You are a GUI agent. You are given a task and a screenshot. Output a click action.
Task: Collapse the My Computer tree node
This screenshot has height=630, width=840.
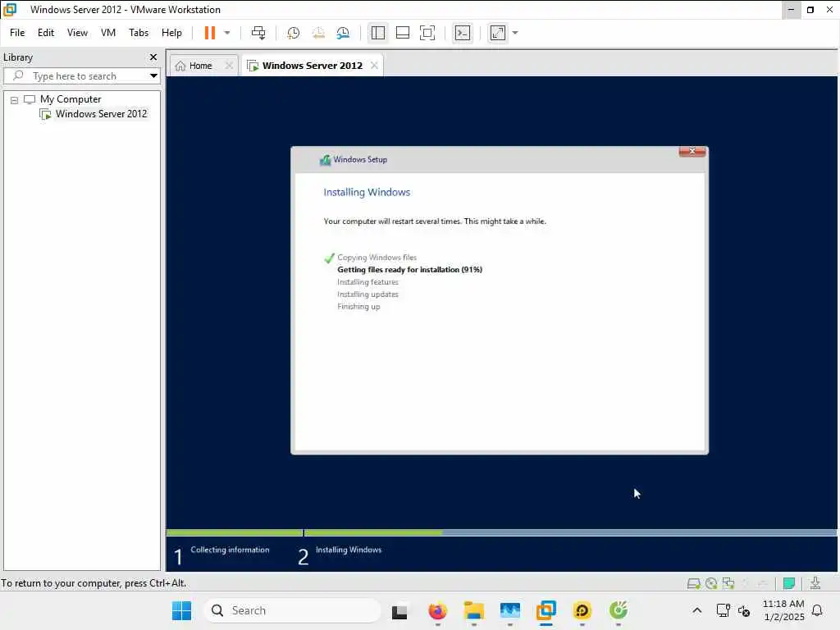15,99
